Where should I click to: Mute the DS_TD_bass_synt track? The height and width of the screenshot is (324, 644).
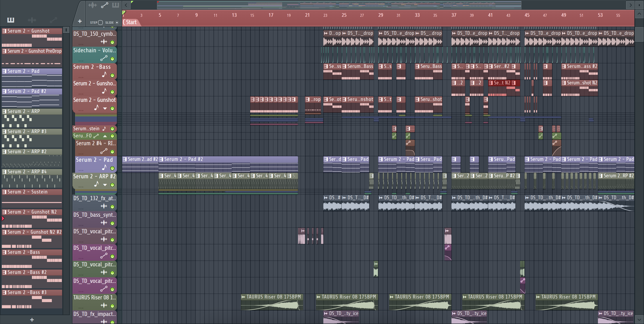coord(112,223)
